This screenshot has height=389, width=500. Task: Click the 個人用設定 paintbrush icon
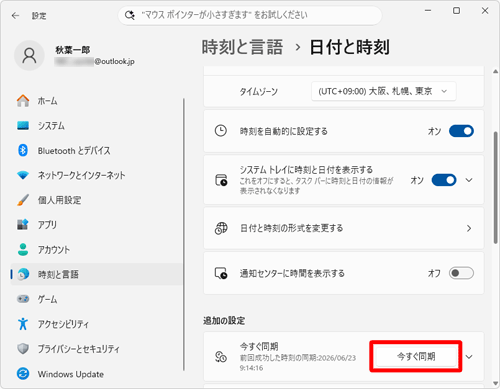pos(23,200)
